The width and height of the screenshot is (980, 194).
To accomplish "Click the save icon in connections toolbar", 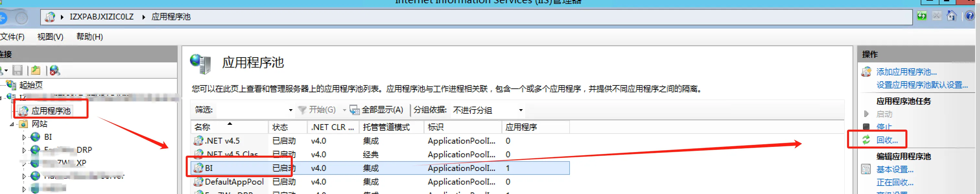I will (x=18, y=71).
